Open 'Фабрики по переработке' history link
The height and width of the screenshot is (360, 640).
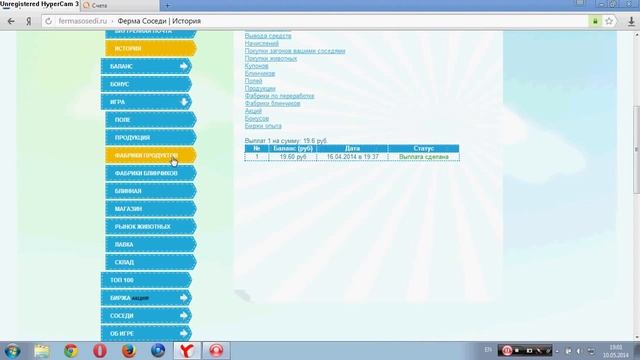(x=279, y=96)
